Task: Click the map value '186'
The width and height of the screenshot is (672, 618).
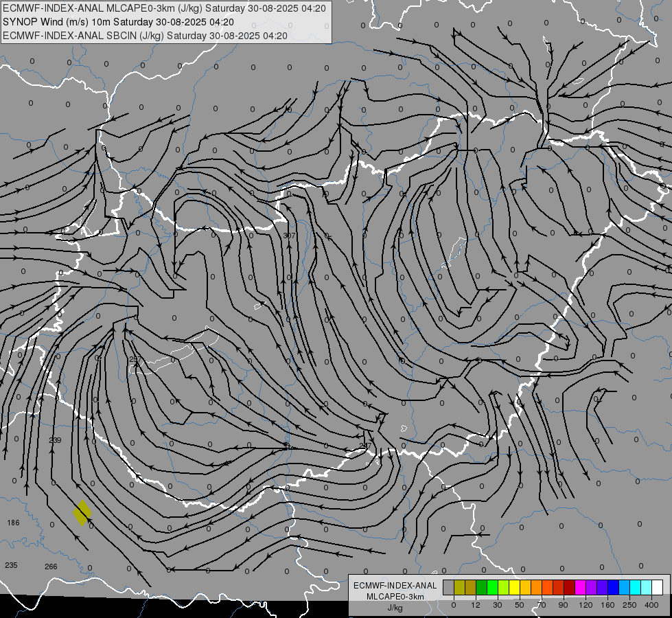Action: click(13, 523)
